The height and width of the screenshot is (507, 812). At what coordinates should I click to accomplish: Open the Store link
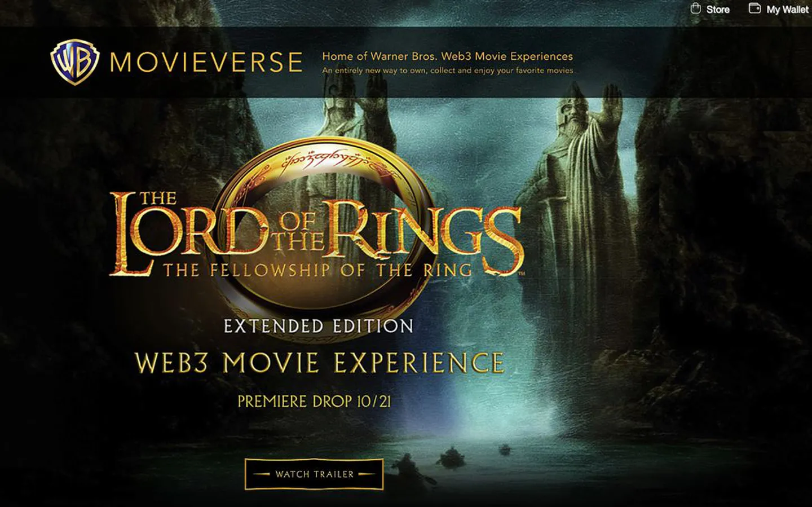pos(718,10)
